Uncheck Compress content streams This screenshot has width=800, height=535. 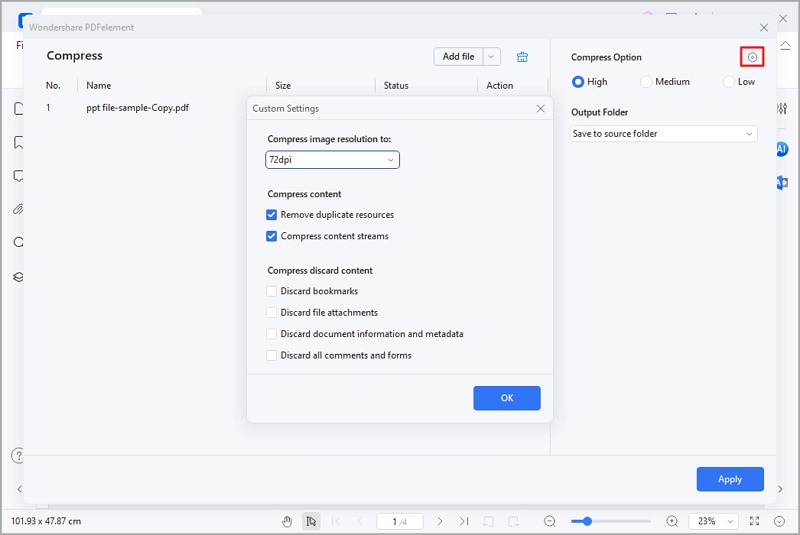click(271, 236)
